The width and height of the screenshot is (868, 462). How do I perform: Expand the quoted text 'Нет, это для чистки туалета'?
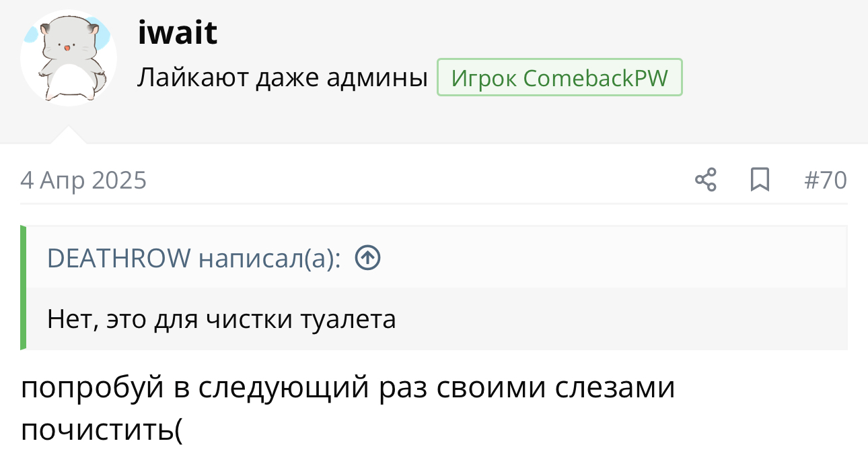point(222,319)
